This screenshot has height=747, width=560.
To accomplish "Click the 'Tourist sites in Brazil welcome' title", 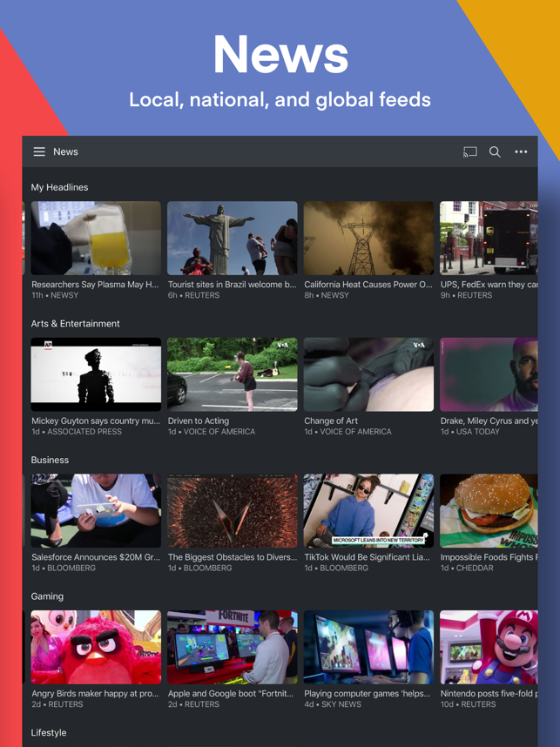I will tap(233, 285).
